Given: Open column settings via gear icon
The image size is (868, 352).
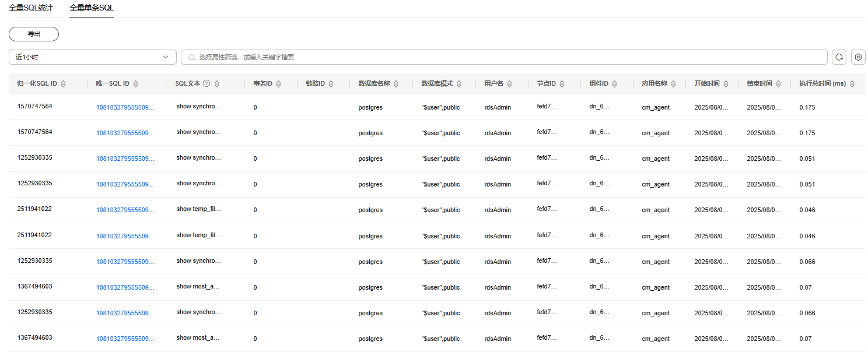Looking at the screenshot, I should pyautogui.click(x=858, y=57).
